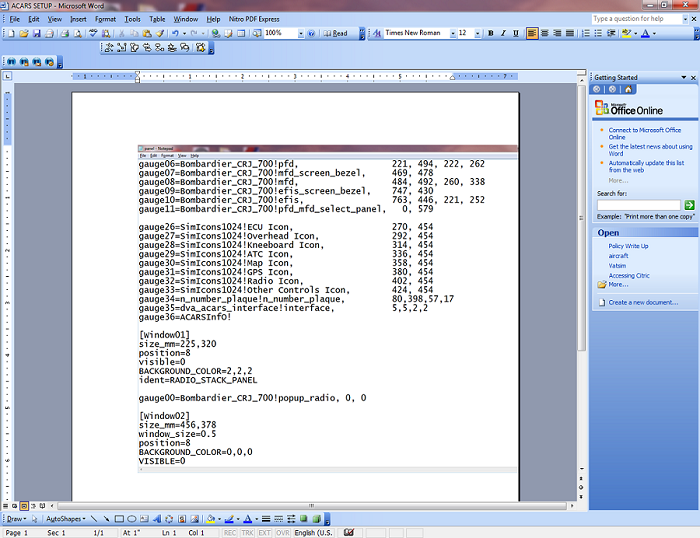Open Draw menu in Drawing toolbar
Viewport: 700px width, 538px height.
point(17,519)
